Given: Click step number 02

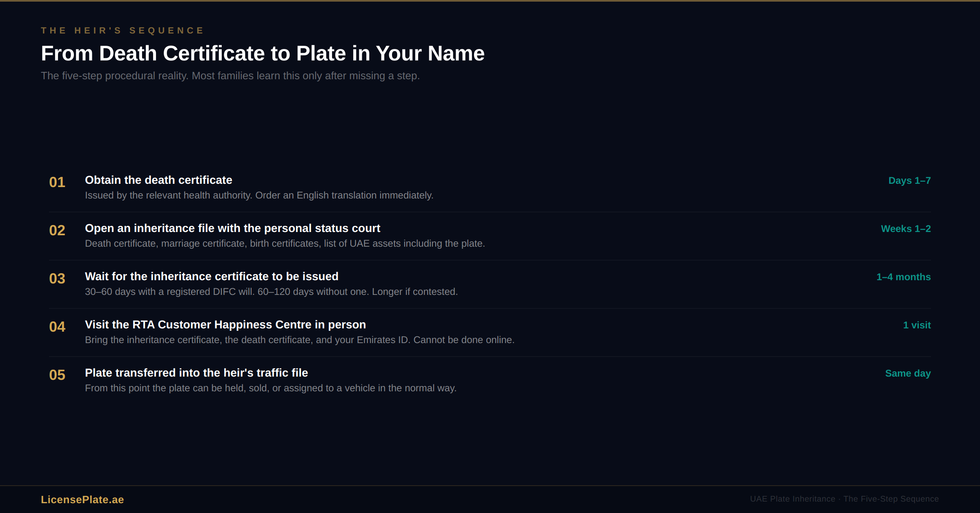Looking at the screenshot, I should pos(57,230).
